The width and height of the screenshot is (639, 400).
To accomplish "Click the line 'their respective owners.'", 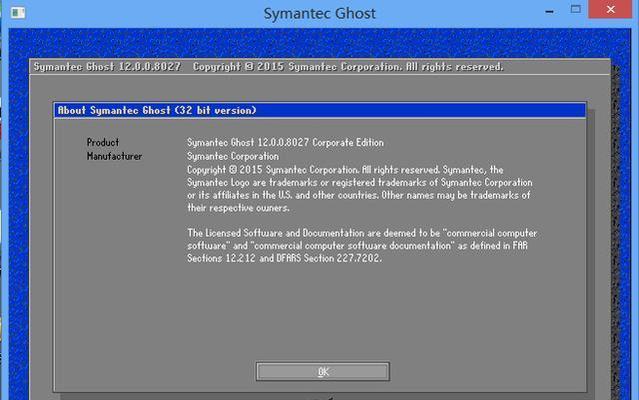I will [238, 208].
